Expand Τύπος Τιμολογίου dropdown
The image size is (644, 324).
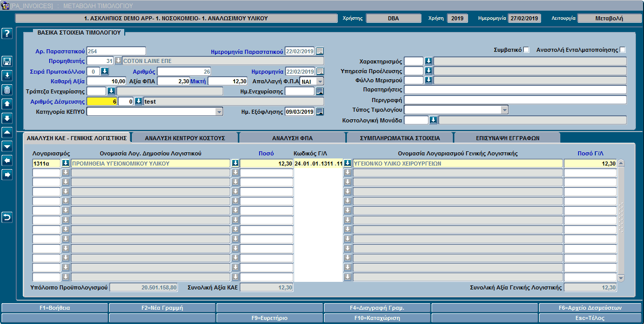(x=504, y=110)
